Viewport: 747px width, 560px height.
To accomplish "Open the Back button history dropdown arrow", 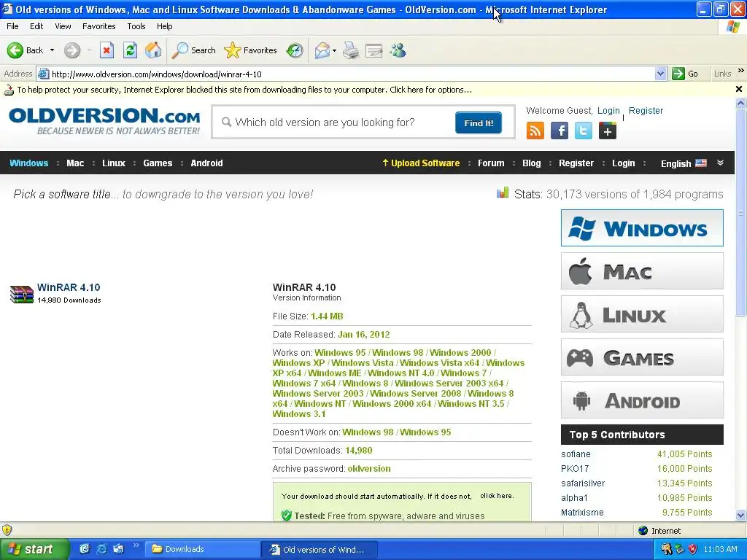I will coord(52,50).
